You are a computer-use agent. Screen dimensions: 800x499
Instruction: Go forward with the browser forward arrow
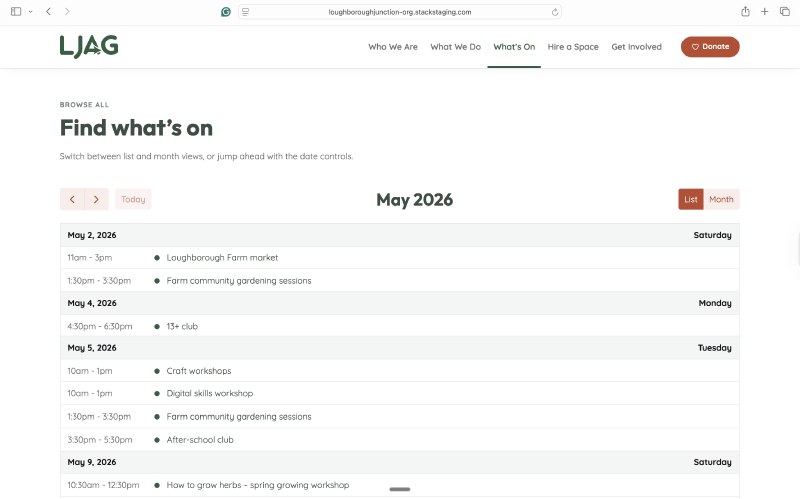coord(67,11)
